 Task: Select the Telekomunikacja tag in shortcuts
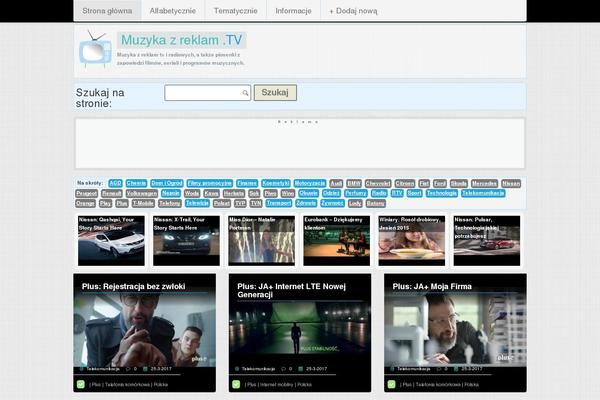[x=483, y=193]
